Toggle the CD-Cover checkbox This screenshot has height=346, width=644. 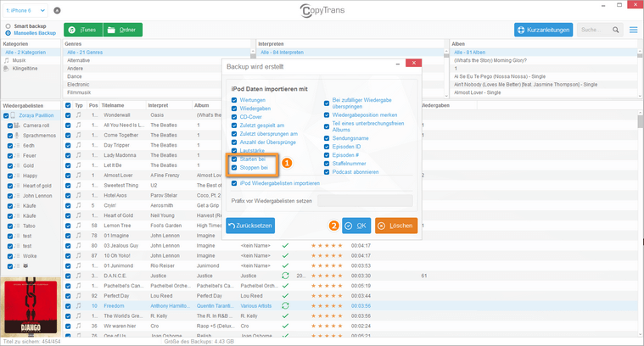(234, 117)
